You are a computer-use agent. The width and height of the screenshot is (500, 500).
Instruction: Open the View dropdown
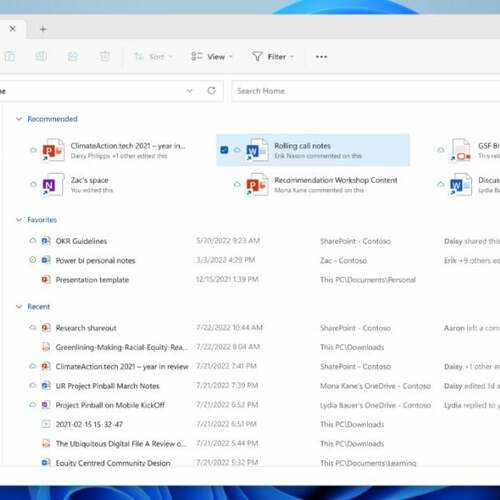point(211,57)
